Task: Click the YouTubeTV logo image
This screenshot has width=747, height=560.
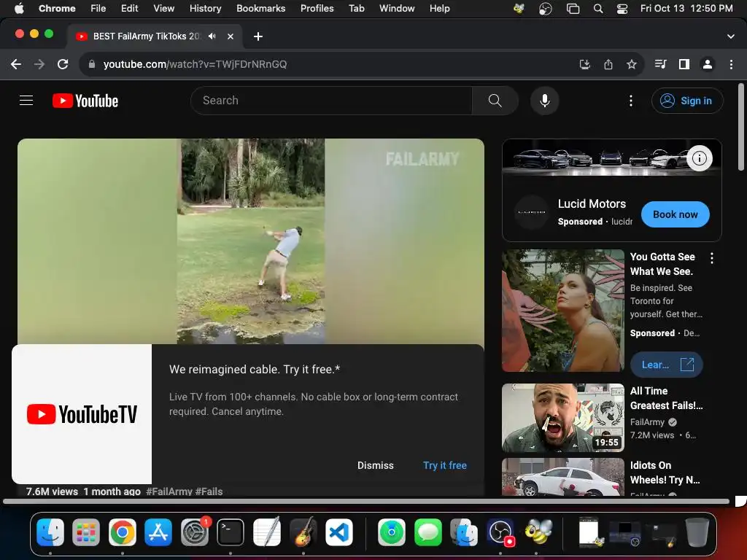Action: (82, 414)
